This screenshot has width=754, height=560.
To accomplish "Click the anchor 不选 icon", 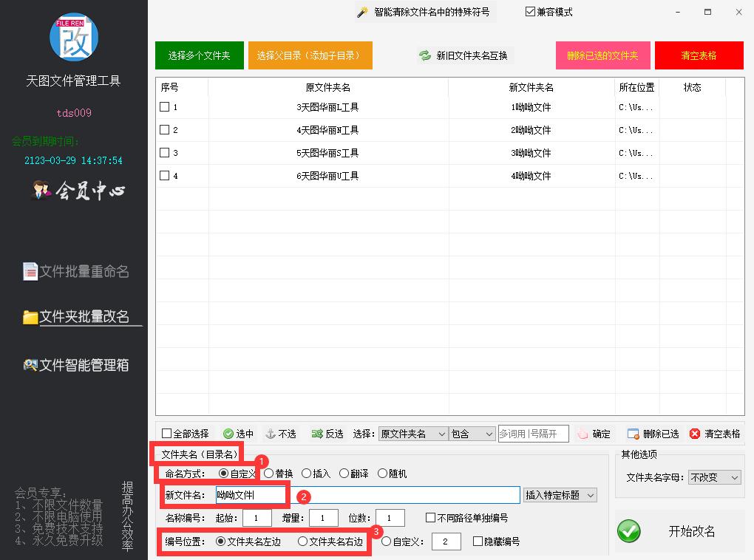I will (x=271, y=434).
